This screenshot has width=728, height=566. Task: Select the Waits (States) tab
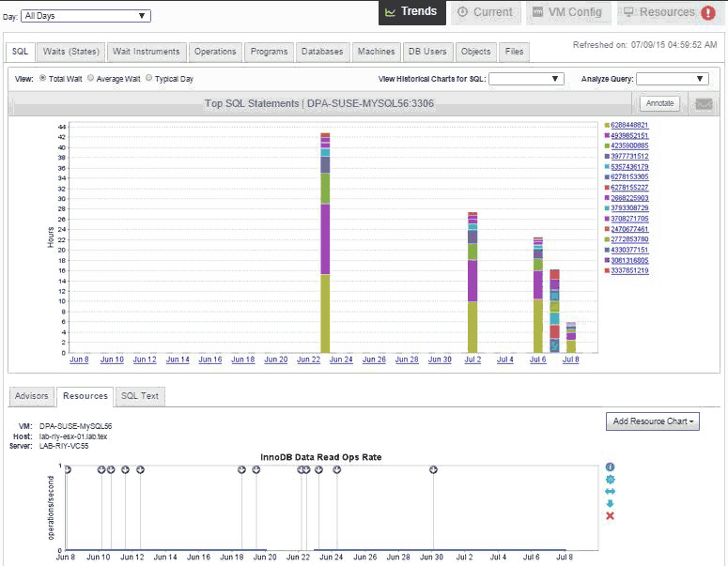coord(71,52)
